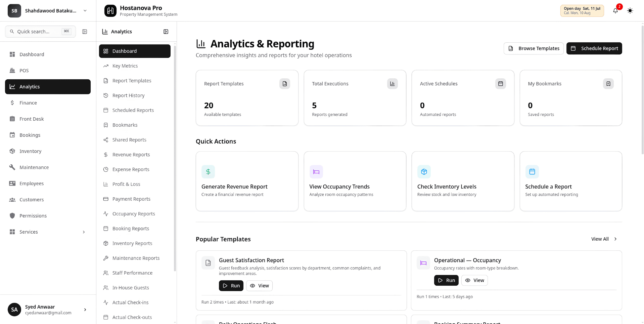This screenshot has height=324, width=644.
Task: Open Profit & Loss report
Action: pos(135,184)
